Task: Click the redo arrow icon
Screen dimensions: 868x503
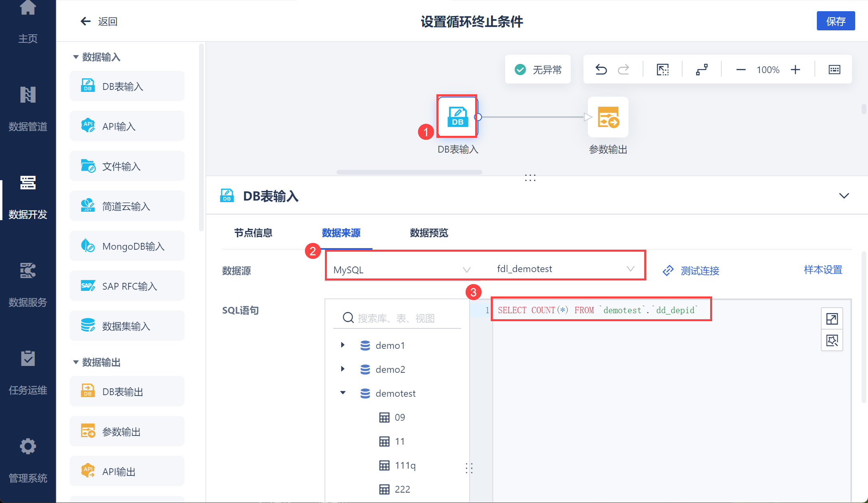Action: pyautogui.click(x=623, y=70)
